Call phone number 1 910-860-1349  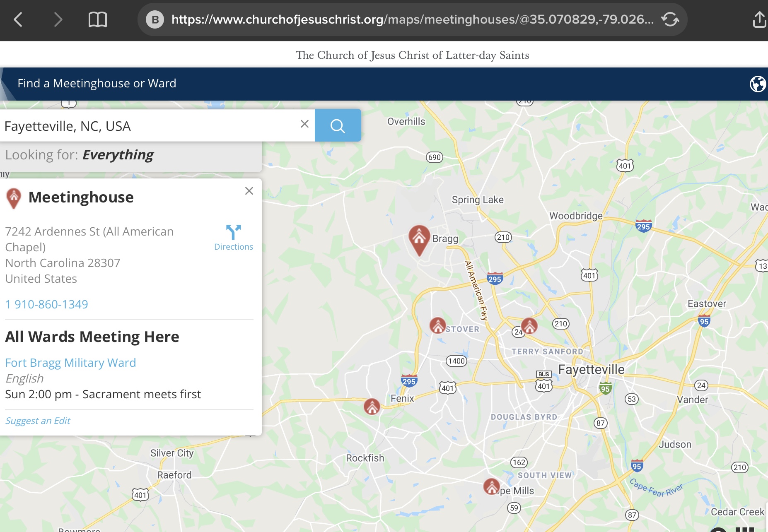[x=47, y=304]
